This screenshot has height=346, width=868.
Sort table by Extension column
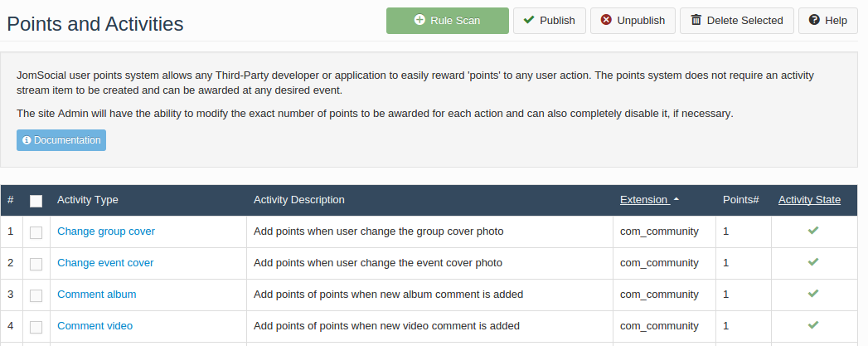coord(643,200)
